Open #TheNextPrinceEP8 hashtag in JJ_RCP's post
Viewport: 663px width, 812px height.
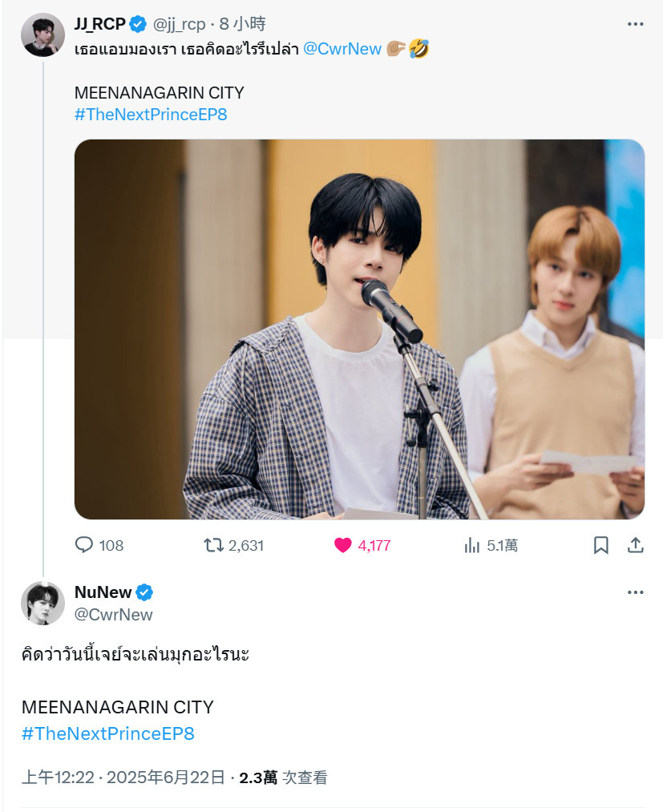pyautogui.click(x=151, y=114)
